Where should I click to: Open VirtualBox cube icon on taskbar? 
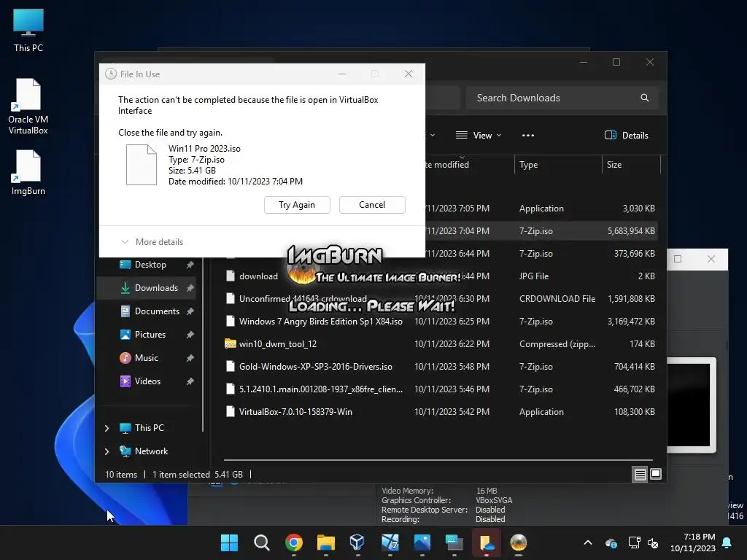coord(357,542)
